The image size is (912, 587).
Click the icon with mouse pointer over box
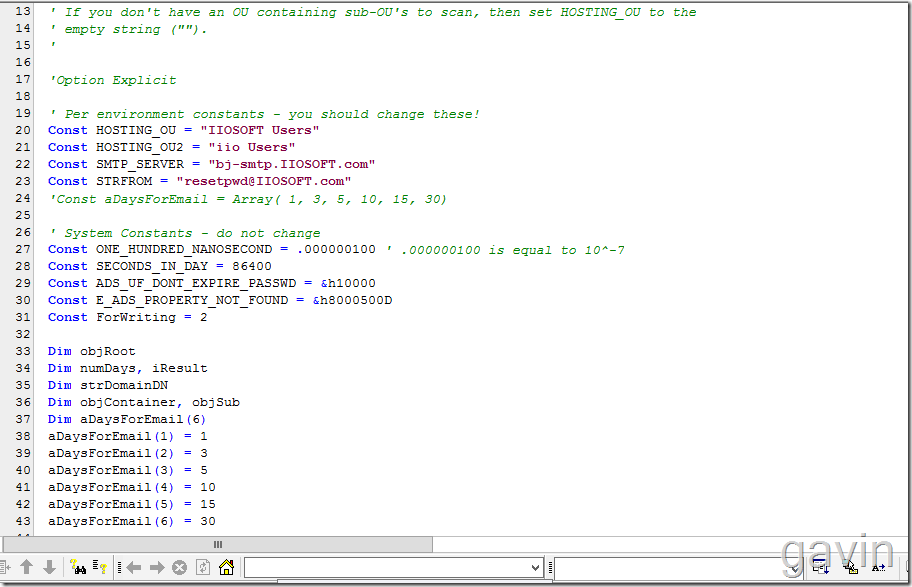click(x=850, y=567)
